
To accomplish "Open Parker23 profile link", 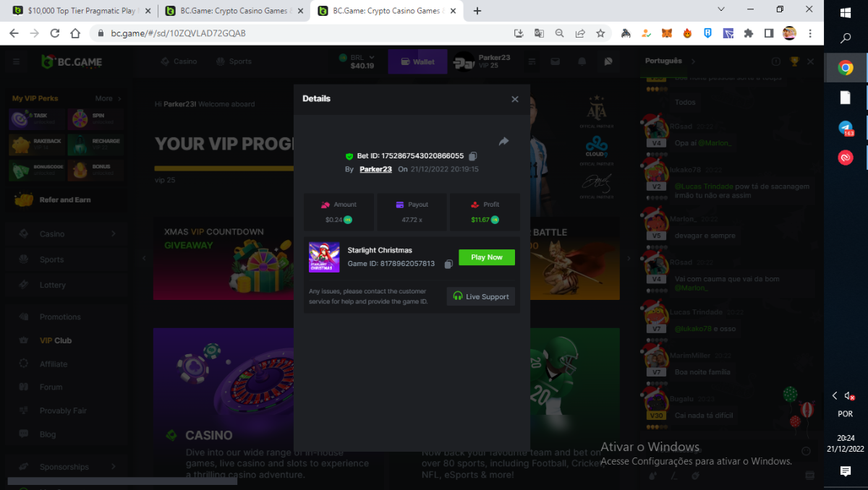I will (375, 169).
